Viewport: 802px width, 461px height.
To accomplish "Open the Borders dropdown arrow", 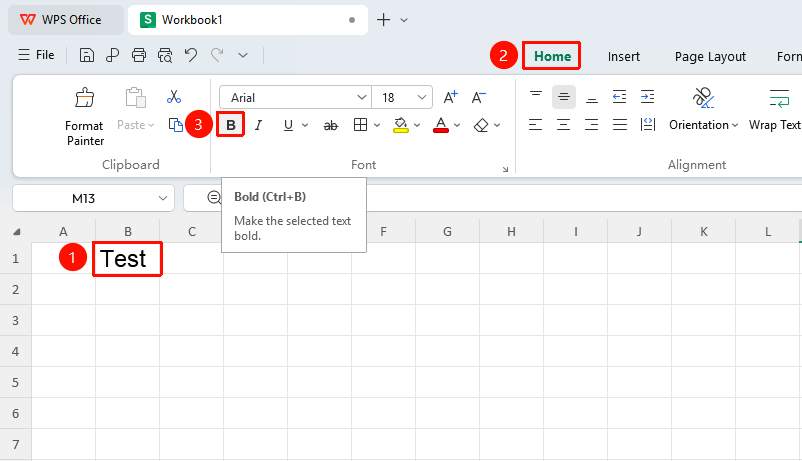I will (x=377, y=125).
